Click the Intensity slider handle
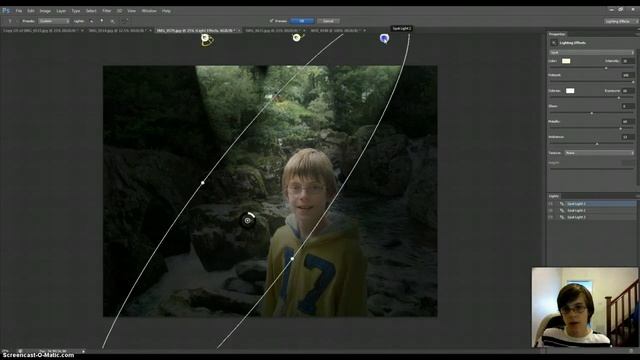This screenshot has height=360, width=640. (606, 68)
